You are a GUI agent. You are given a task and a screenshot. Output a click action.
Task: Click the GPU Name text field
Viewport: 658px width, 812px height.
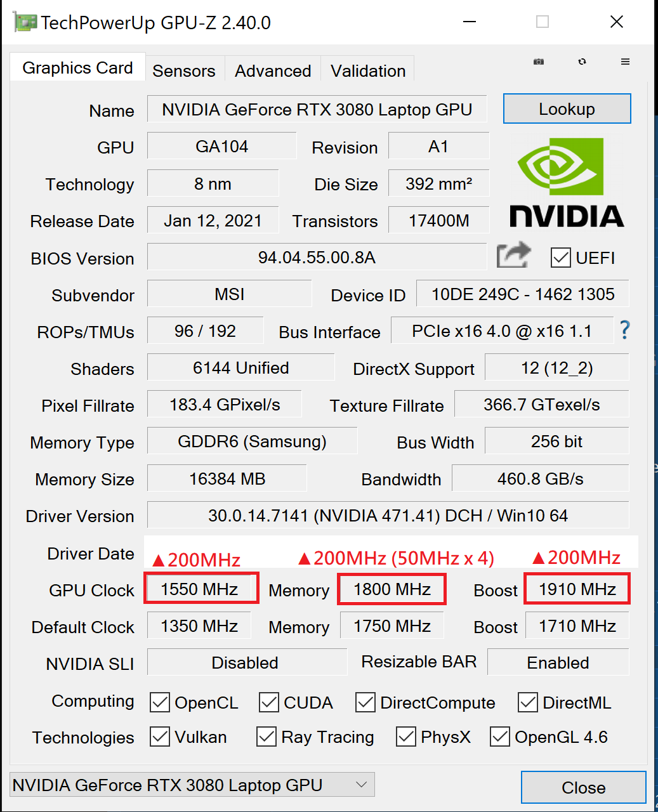coord(317,110)
